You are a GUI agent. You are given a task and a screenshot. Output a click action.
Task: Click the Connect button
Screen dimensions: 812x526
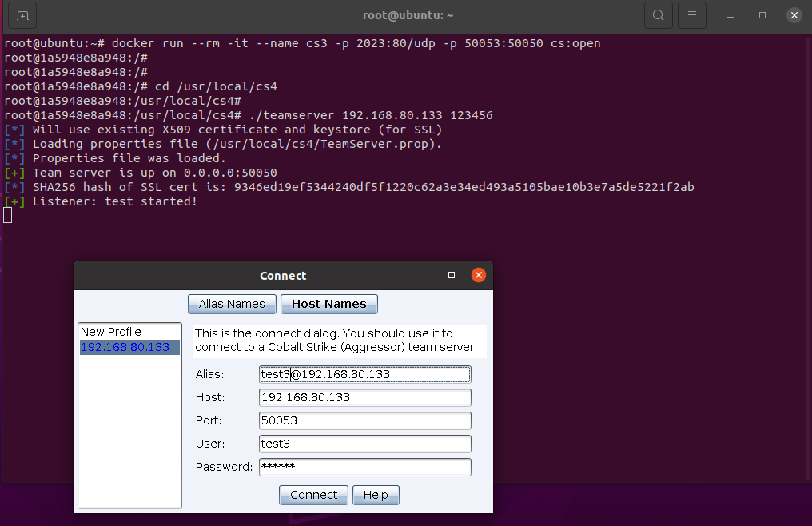pos(313,495)
